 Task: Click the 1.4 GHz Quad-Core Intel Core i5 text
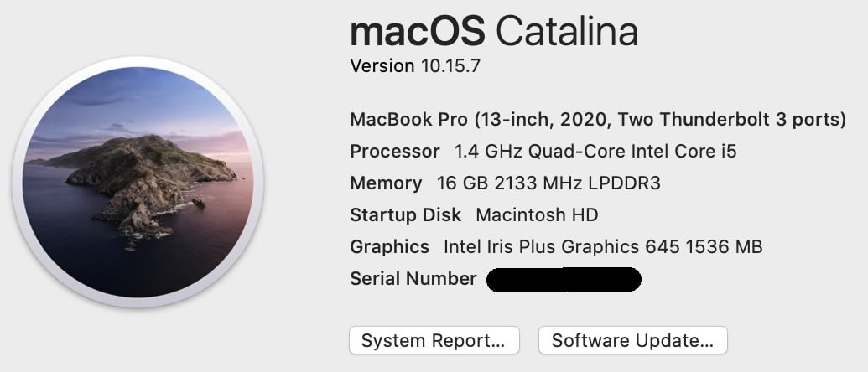(x=595, y=151)
